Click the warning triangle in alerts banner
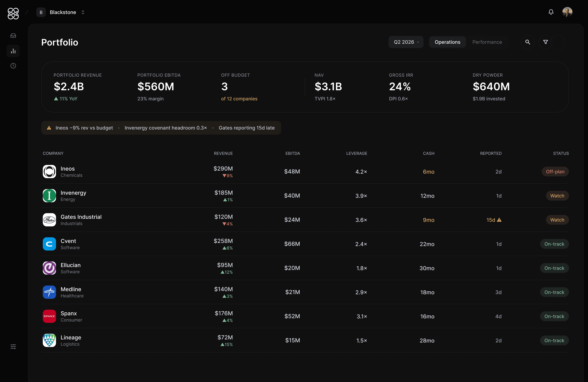 click(x=49, y=128)
